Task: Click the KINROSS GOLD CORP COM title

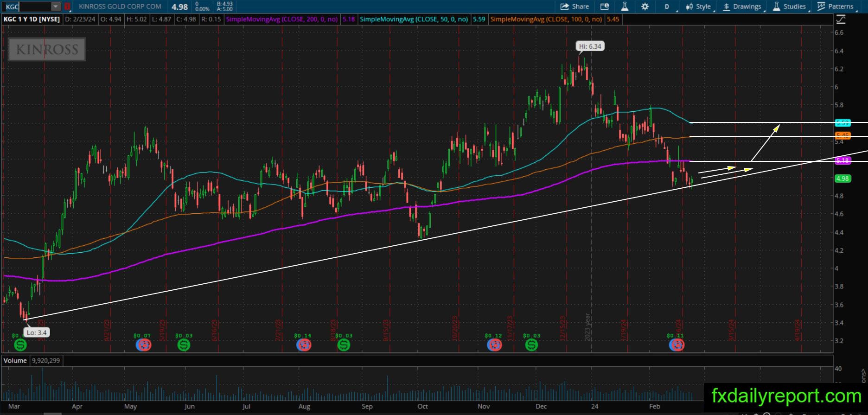Action: coord(120,6)
